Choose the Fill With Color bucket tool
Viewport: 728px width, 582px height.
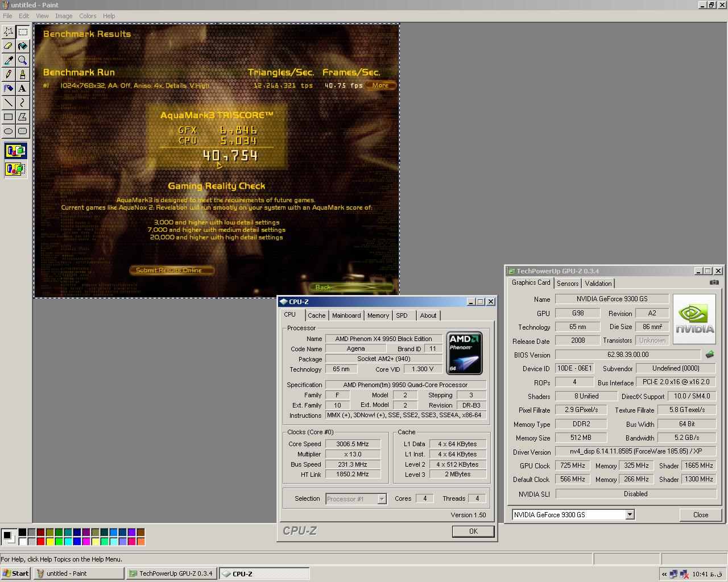coord(23,46)
